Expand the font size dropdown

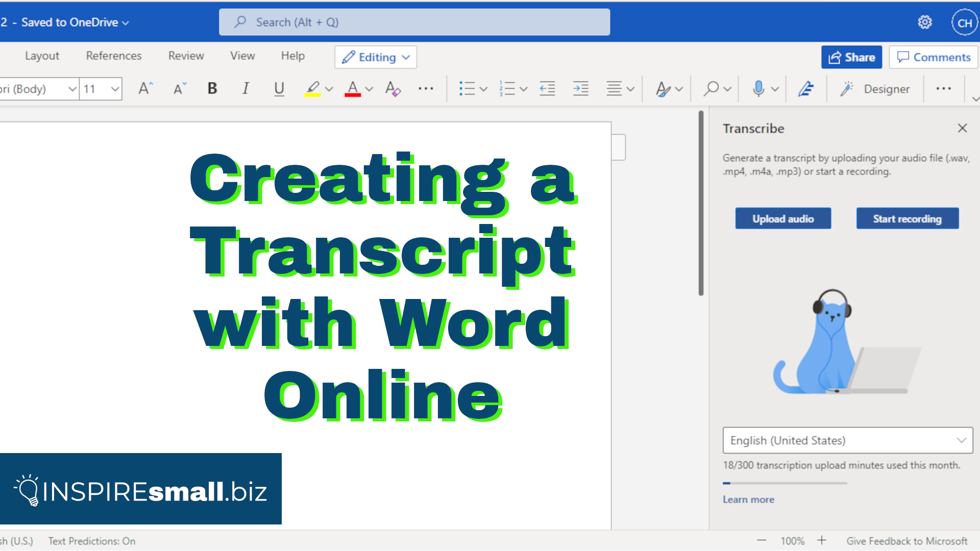114,88
